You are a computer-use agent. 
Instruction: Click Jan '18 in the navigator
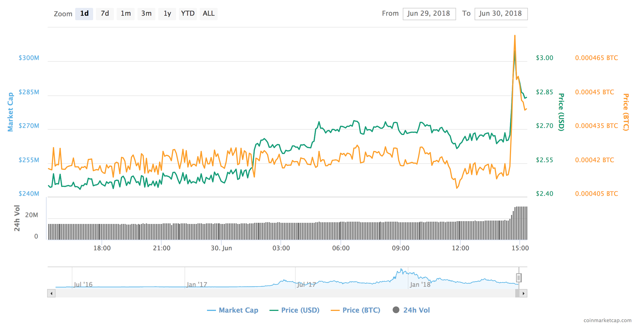pos(420,285)
